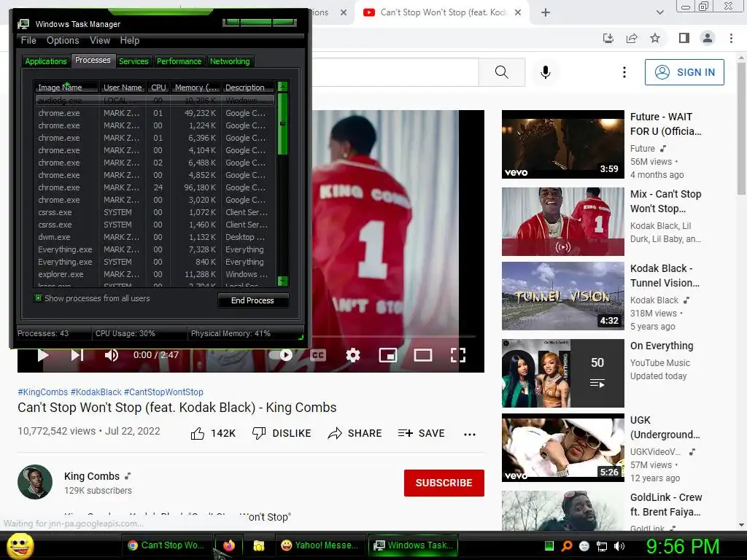Open YouTube player settings gear
The height and width of the screenshot is (560, 747).
pos(353,355)
